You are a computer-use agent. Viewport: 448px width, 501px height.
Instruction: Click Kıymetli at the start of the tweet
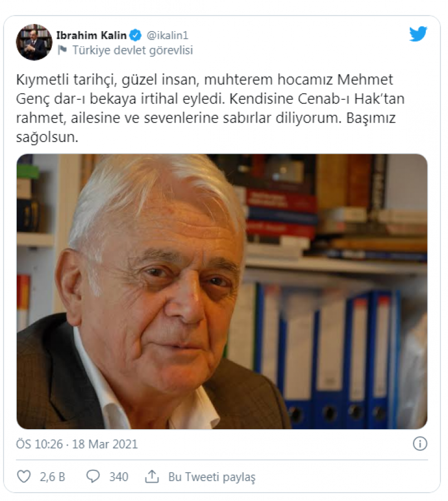pyautogui.click(x=42, y=80)
